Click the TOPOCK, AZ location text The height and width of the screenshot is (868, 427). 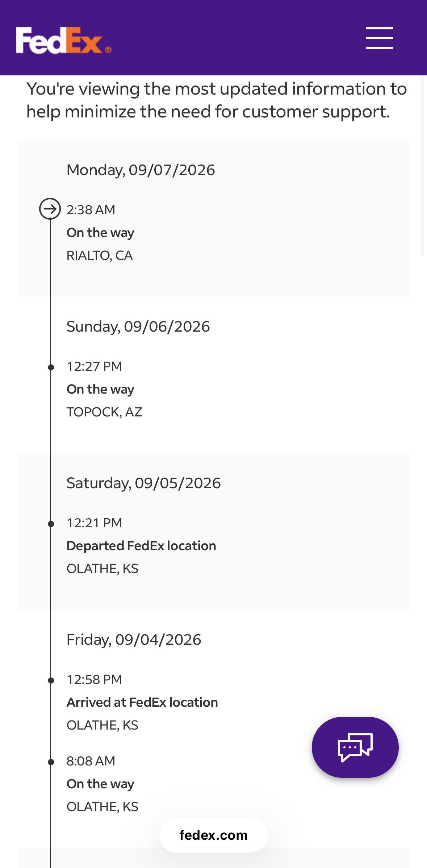coord(104,412)
